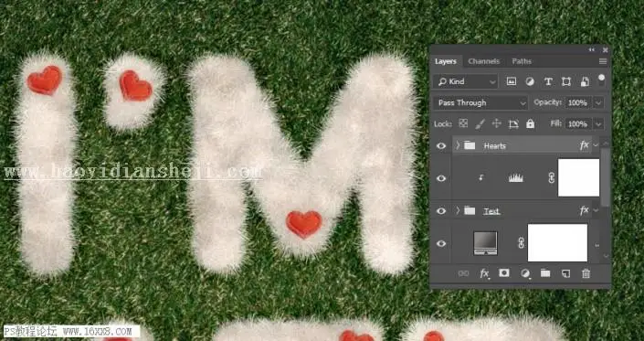644x341 pixels.
Task: Open Text group fx layer styles
Action: point(584,211)
